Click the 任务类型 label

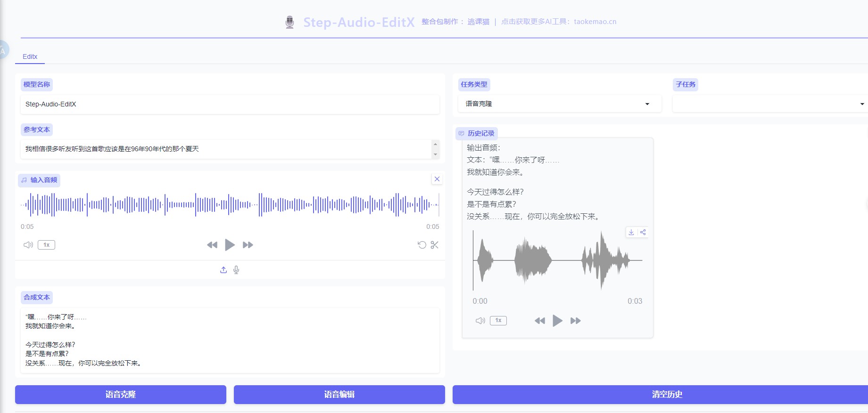click(x=474, y=84)
